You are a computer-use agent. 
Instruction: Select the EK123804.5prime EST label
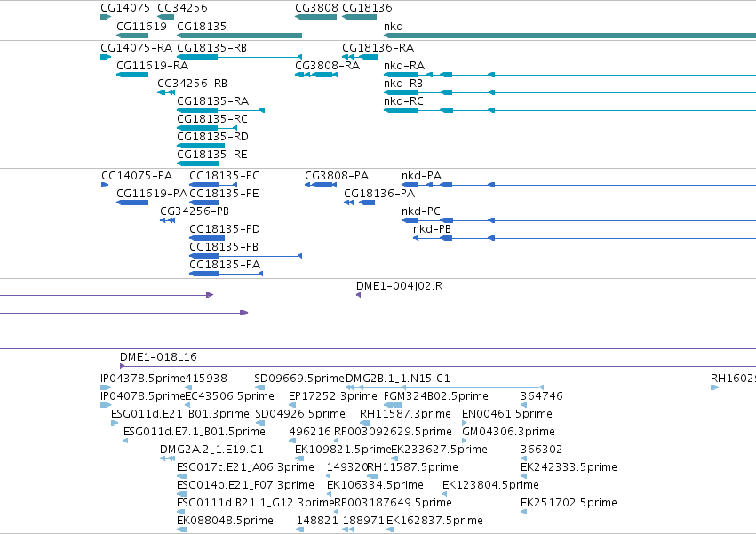point(490,486)
